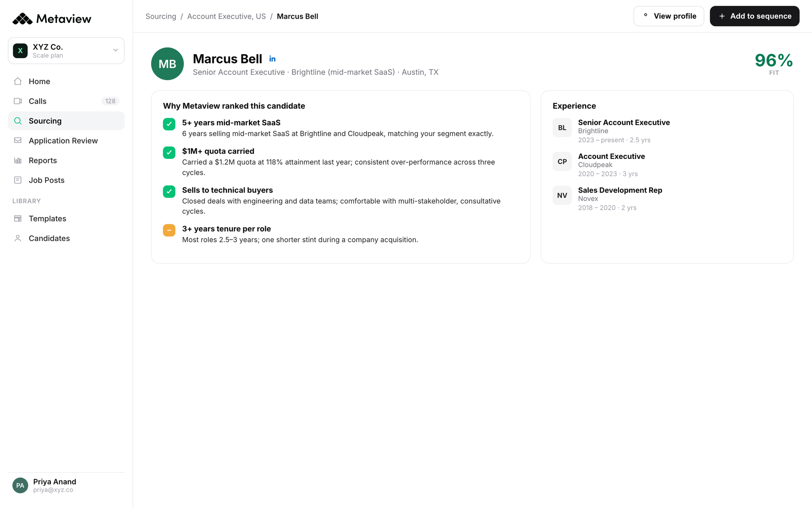Click the green X workspace avatar
Viewport: 812px width, 508px height.
(20, 51)
